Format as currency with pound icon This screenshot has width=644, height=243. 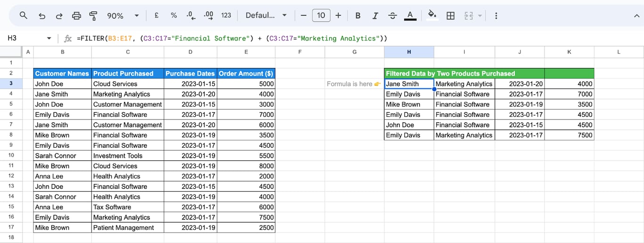click(x=157, y=15)
